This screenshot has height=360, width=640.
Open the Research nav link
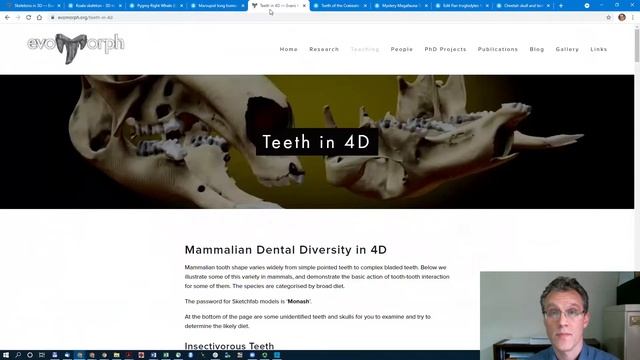click(x=324, y=49)
